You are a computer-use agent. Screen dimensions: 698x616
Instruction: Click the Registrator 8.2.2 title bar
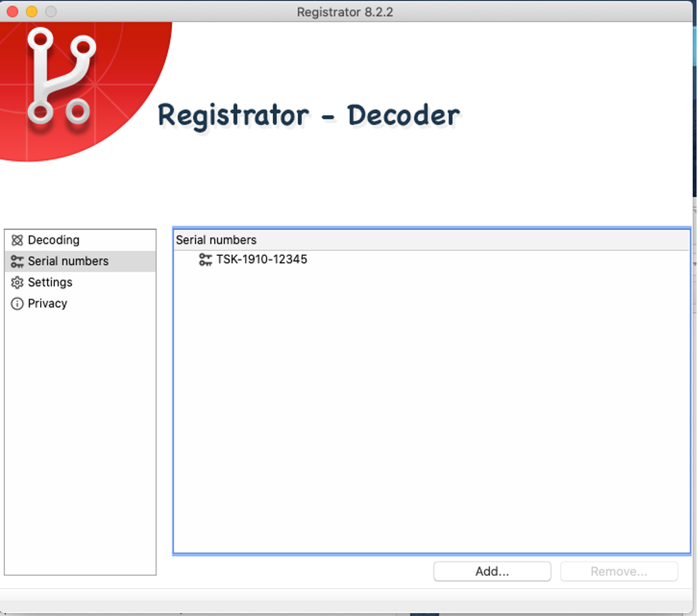click(345, 11)
